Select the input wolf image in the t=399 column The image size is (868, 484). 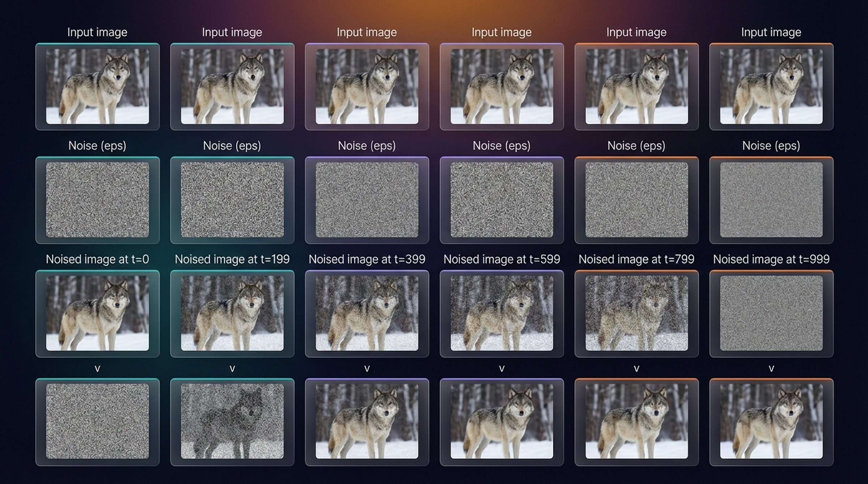[367, 86]
